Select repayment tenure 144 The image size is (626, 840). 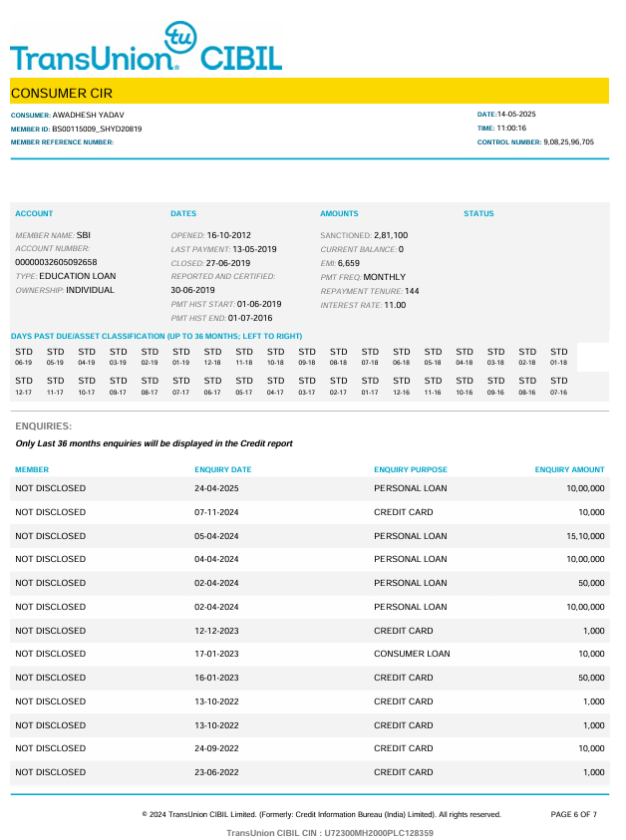pyautogui.click(x=412, y=291)
